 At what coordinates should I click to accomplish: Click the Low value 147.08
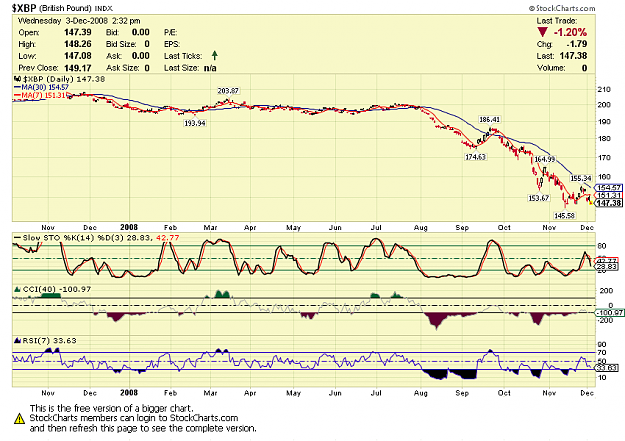(x=78, y=56)
